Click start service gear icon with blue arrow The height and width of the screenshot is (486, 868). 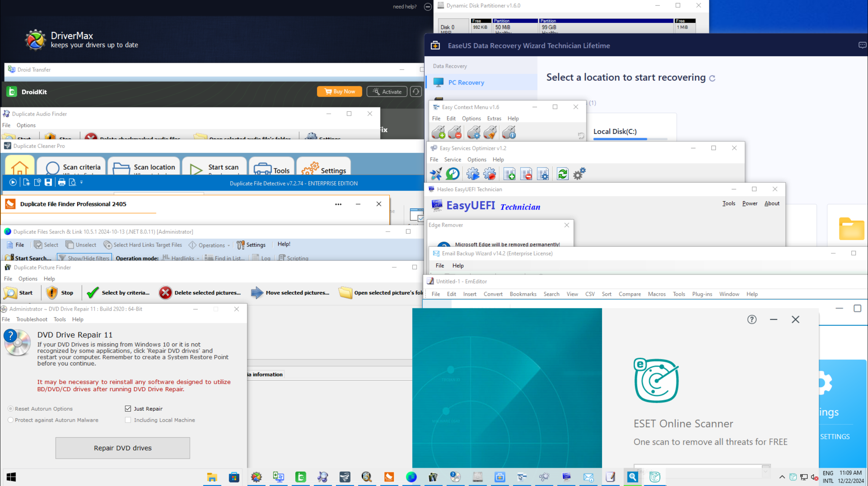point(473,174)
